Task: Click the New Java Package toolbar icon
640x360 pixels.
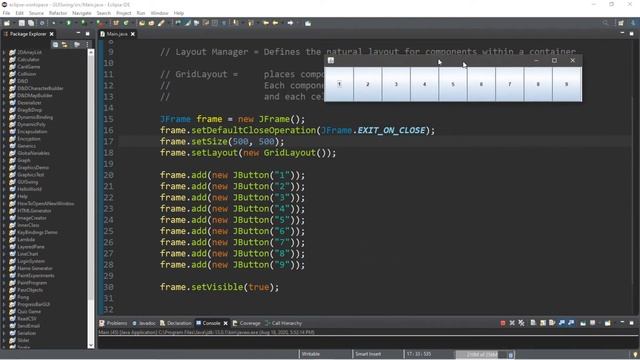Action: point(116,23)
